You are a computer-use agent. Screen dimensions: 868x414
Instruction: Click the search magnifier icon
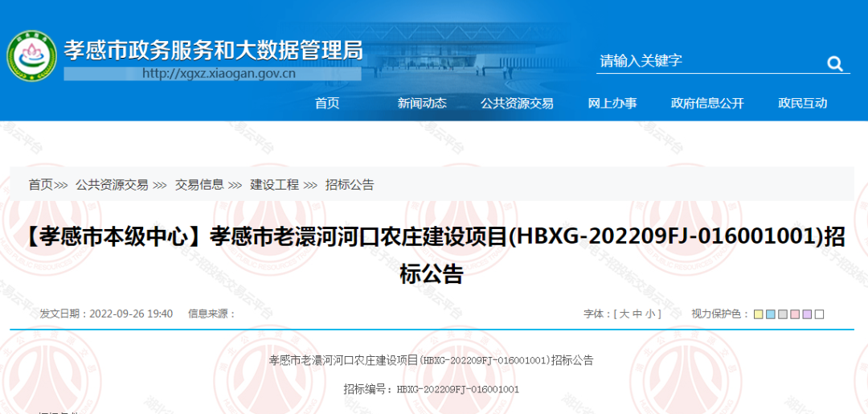click(834, 64)
